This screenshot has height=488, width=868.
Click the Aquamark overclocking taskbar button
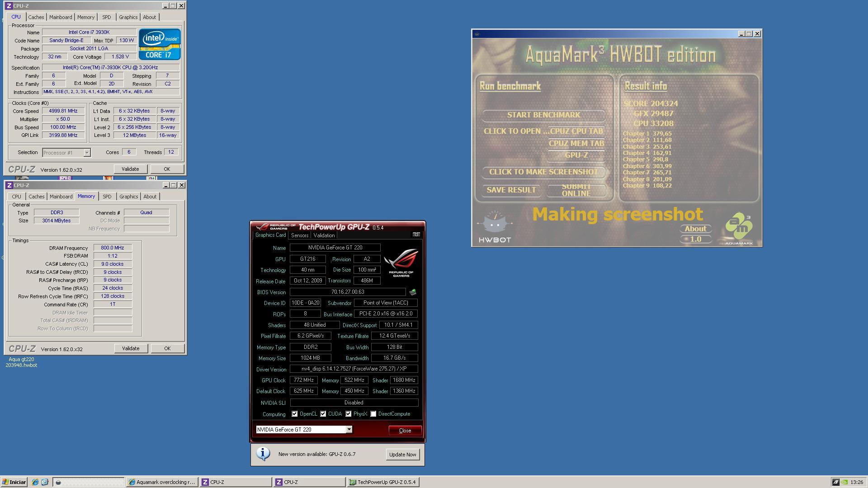point(162,482)
